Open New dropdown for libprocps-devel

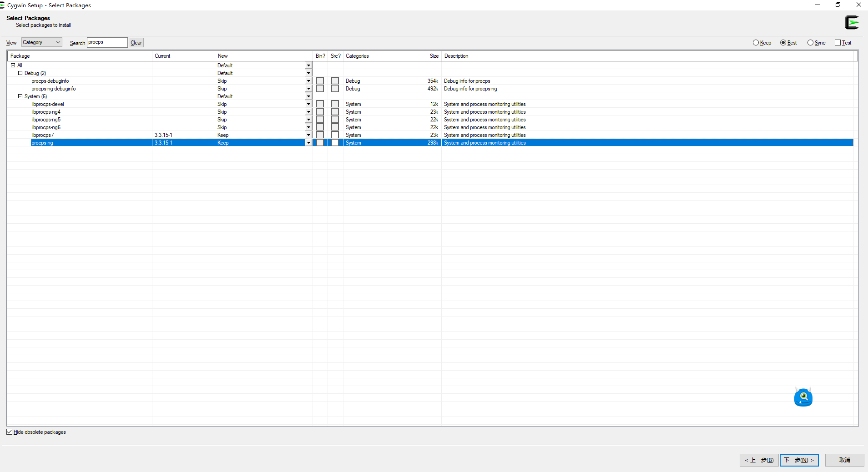[x=308, y=104]
